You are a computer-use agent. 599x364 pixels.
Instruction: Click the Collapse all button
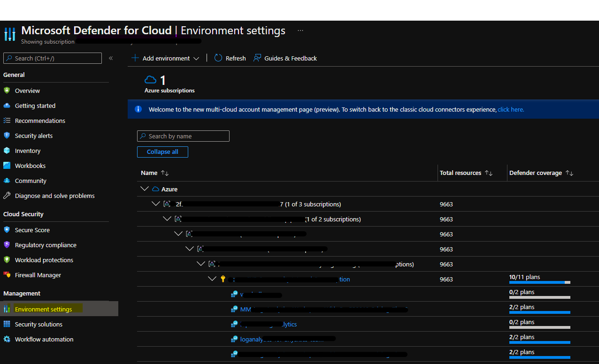pos(162,152)
